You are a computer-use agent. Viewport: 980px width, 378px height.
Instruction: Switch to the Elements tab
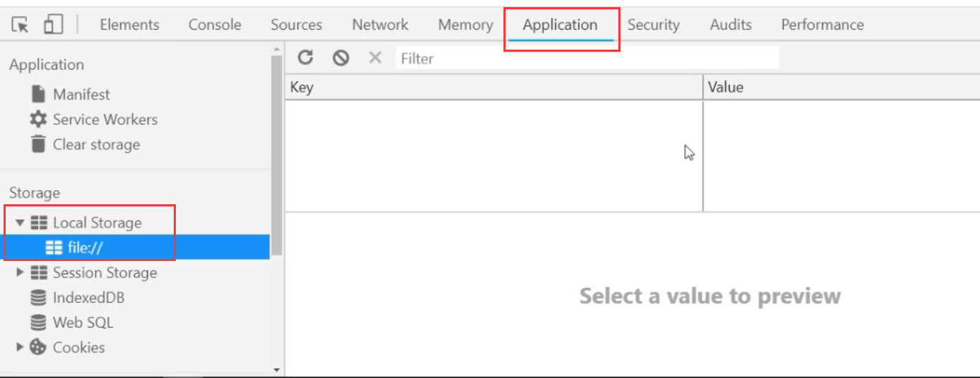click(x=129, y=25)
